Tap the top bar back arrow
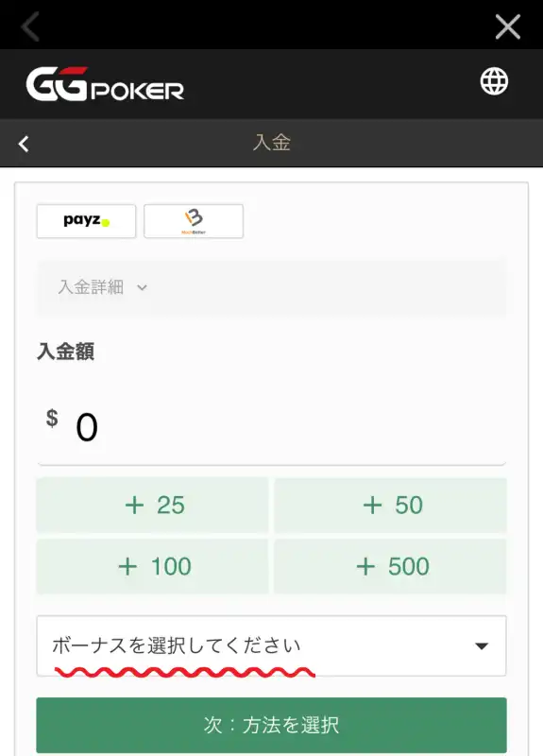The width and height of the screenshot is (543, 756). click(x=30, y=26)
